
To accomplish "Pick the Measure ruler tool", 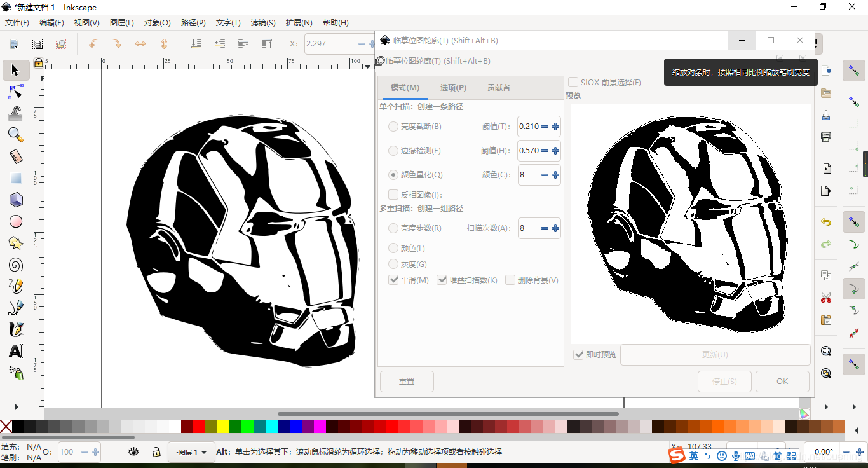I will tap(16, 156).
